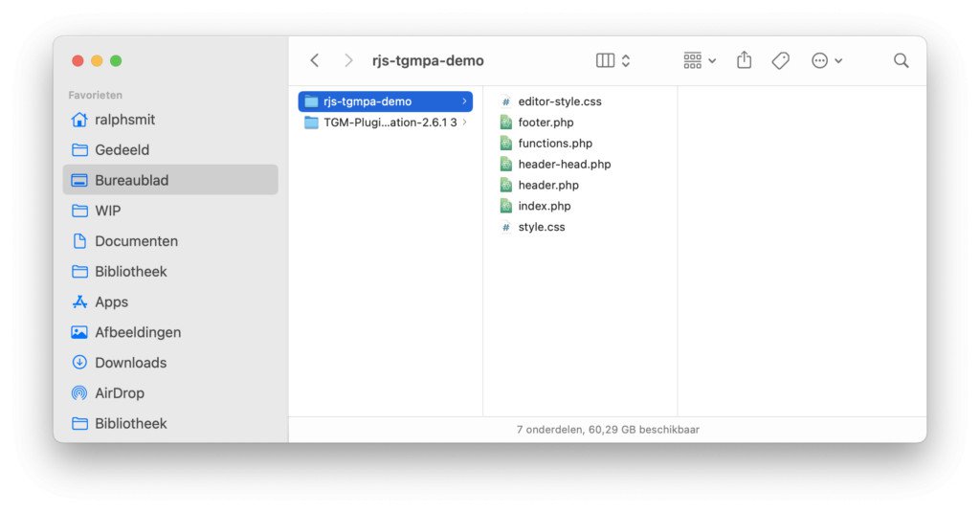The height and width of the screenshot is (513, 980).
Task: Select the TGM-Plugi...ation-2.6.1 3 folder
Action: coord(385,123)
